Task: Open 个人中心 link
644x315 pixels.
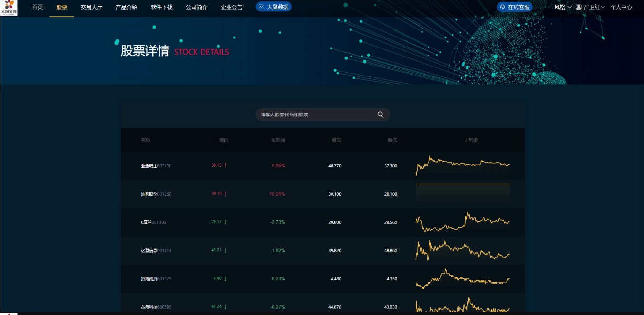Action: (x=621, y=7)
